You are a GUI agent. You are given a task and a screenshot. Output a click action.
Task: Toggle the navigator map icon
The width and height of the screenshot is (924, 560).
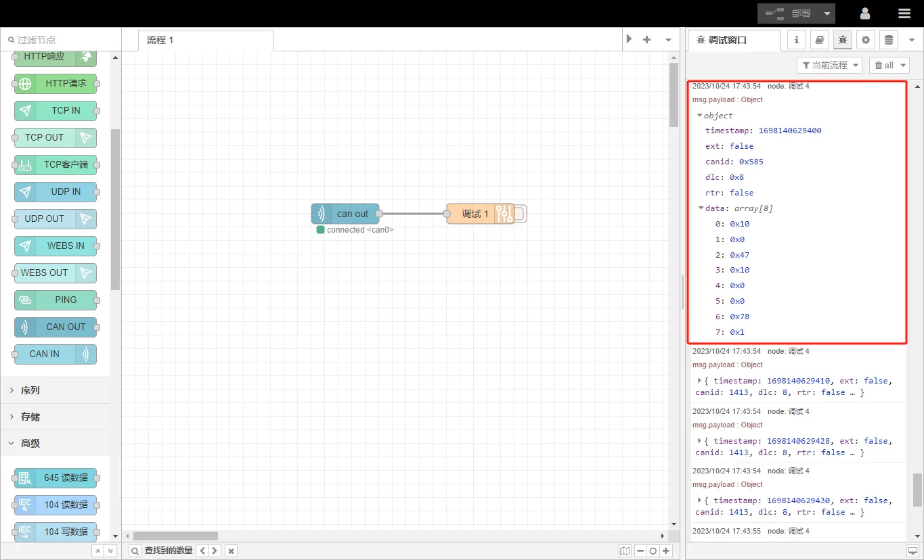point(625,551)
